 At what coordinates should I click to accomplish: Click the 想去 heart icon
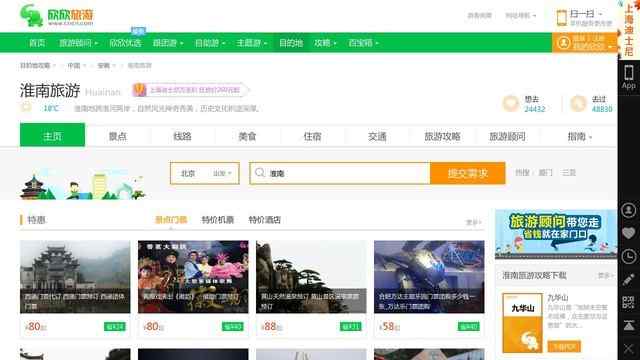coord(511,104)
